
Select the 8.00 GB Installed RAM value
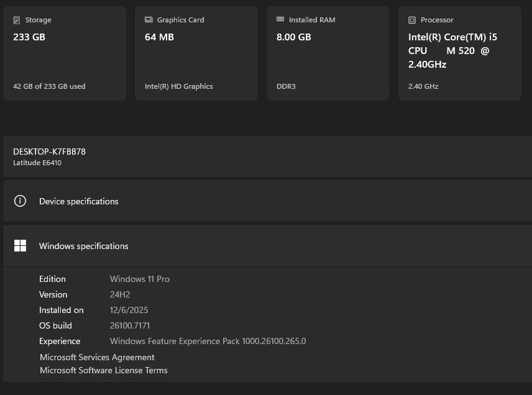click(x=293, y=37)
